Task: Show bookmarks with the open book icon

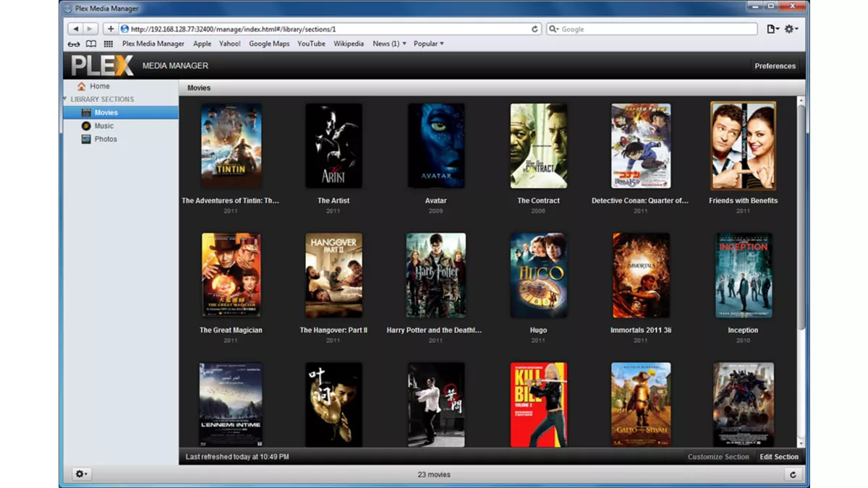Action: tap(91, 44)
